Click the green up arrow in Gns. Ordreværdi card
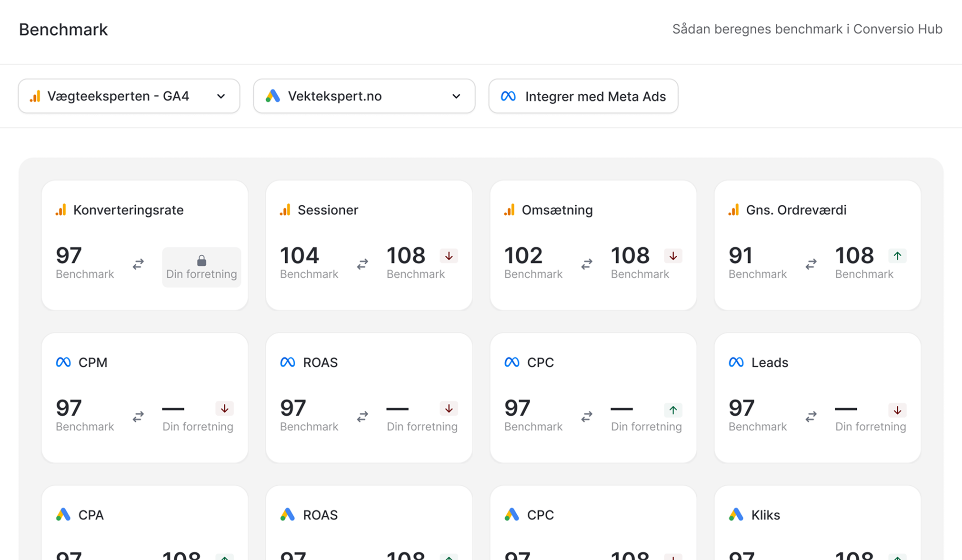 coord(897,256)
